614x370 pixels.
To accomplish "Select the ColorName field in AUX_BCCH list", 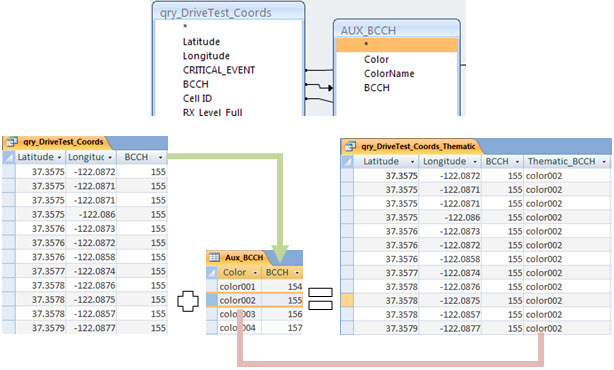I will click(389, 73).
